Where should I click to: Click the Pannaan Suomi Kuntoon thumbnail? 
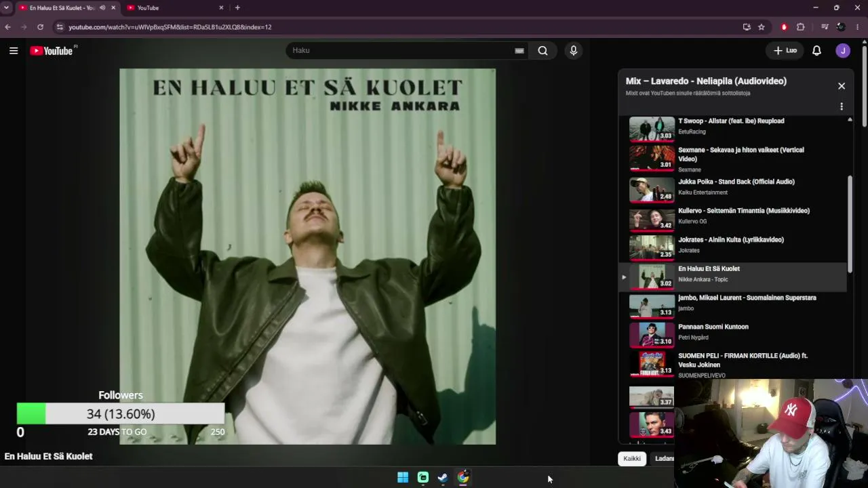tap(652, 335)
